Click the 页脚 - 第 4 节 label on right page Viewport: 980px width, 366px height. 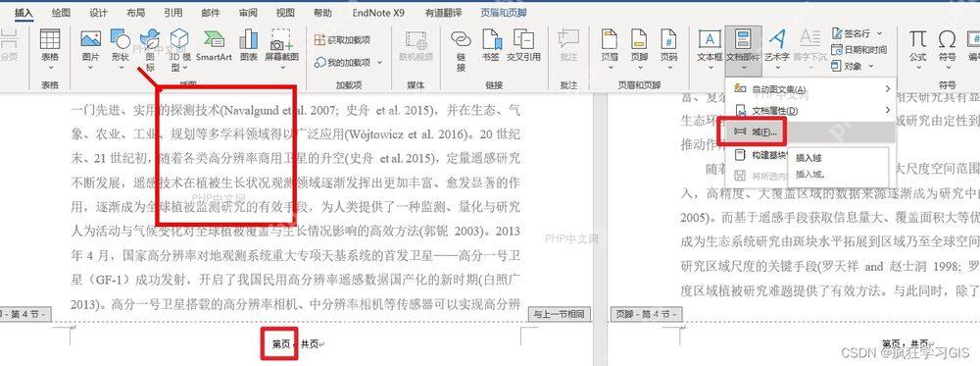(646, 313)
